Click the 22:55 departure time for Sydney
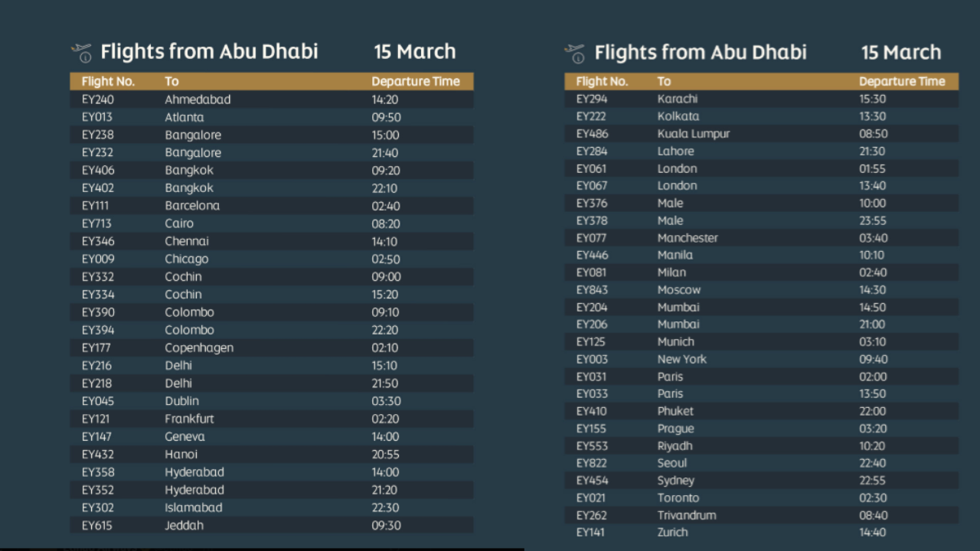The image size is (980, 551). [873, 481]
